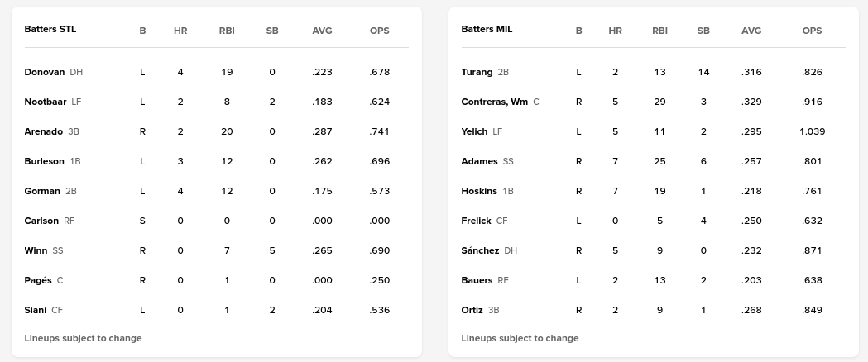Open Donovan's player page
868x362 pixels.
pyautogui.click(x=45, y=72)
